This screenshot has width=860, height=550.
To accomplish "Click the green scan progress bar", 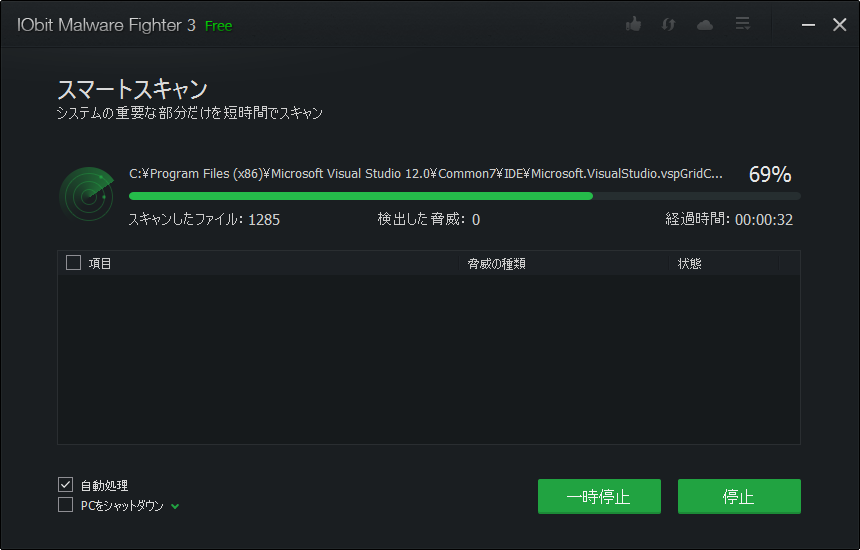I will pyautogui.click(x=465, y=196).
